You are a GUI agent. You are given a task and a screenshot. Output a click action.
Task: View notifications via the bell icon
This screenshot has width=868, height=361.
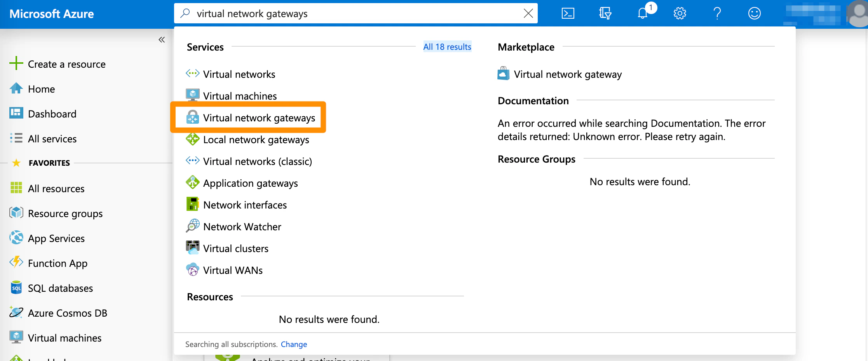[643, 13]
